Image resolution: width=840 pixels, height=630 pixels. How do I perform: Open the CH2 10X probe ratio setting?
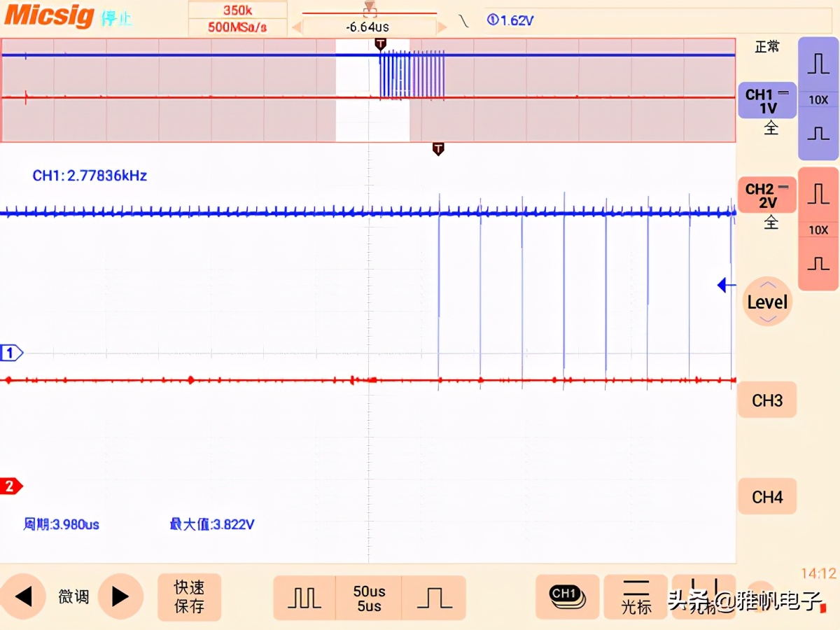pos(818,230)
